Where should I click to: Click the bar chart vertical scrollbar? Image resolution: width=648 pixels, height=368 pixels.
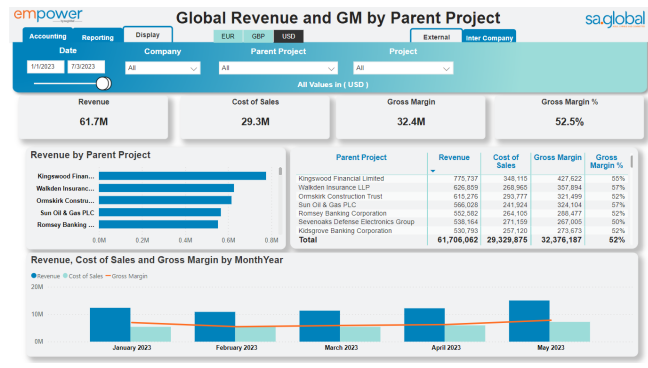pos(280,171)
